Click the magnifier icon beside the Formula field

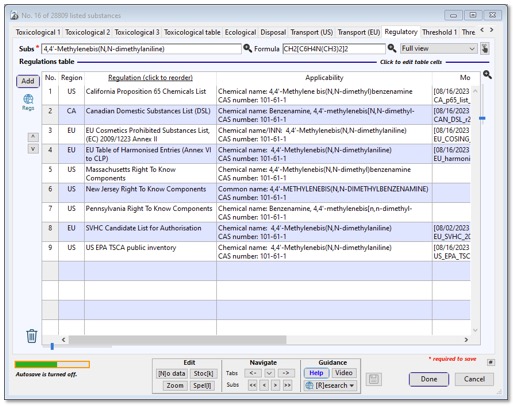[392, 48]
